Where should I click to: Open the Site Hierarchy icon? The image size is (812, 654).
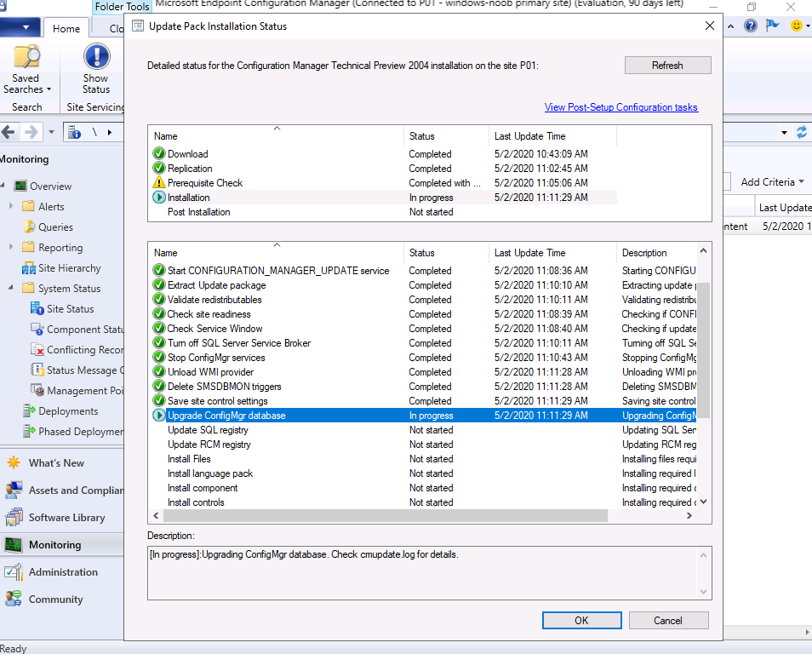tap(28, 268)
